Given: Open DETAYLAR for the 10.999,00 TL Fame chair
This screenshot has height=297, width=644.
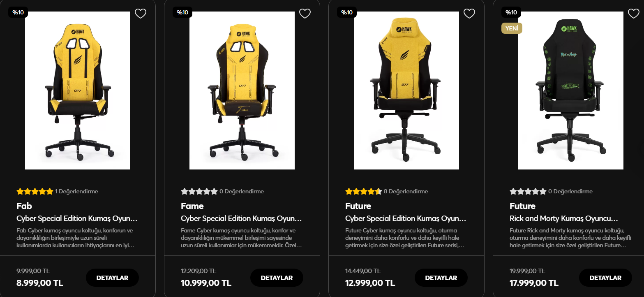Looking at the screenshot, I should (277, 278).
